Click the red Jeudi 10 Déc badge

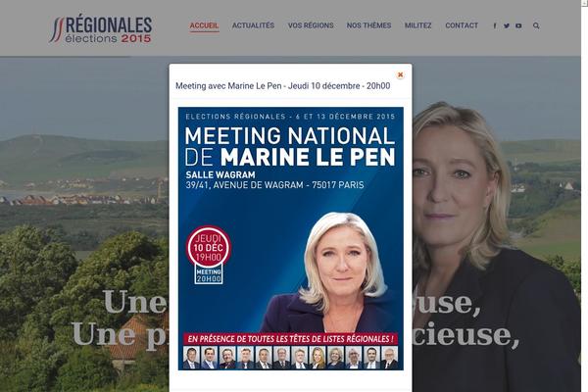[209, 247]
